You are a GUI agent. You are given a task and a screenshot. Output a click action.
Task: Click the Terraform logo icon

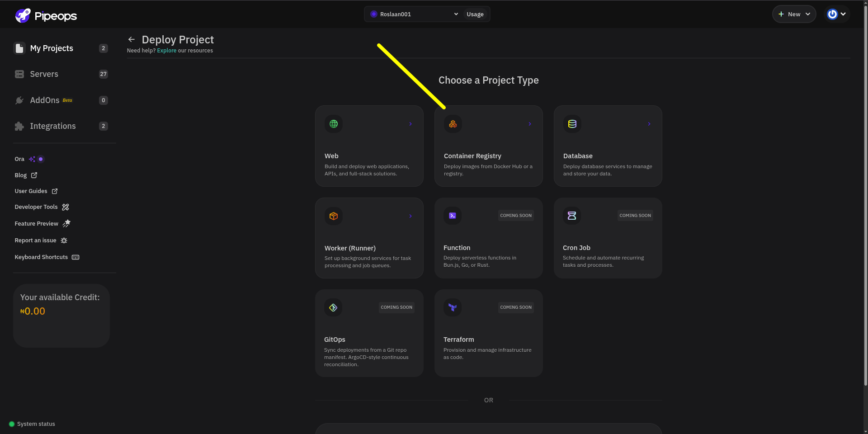coord(453,307)
